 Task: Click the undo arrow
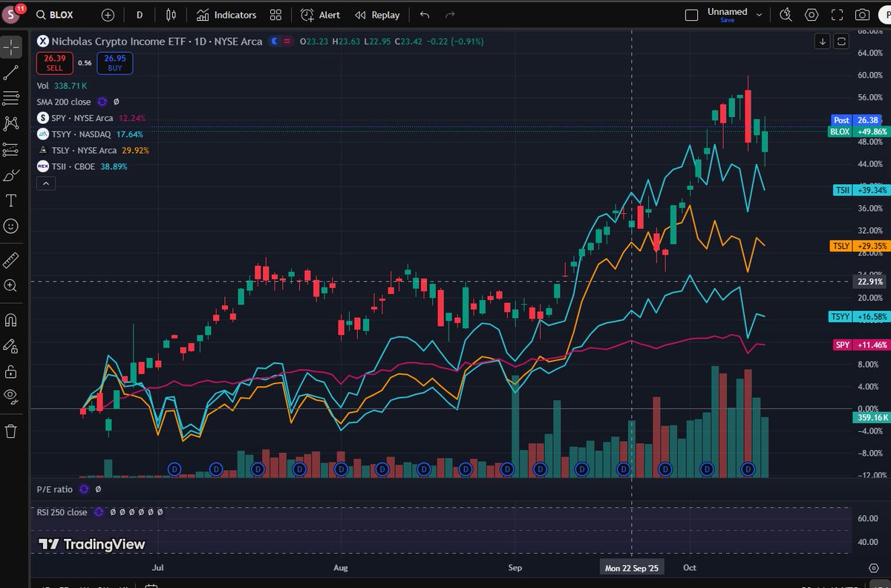click(425, 15)
